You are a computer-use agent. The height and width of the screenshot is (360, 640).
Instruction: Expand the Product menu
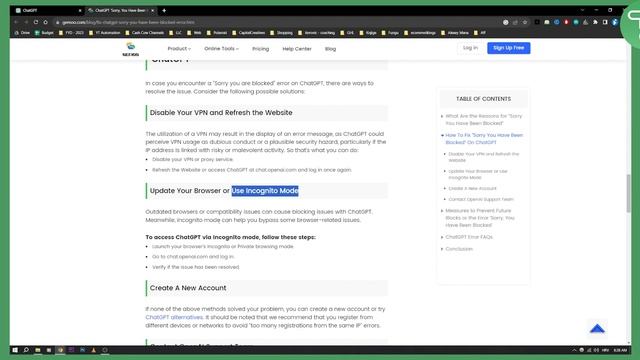pyautogui.click(x=179, y=49)
